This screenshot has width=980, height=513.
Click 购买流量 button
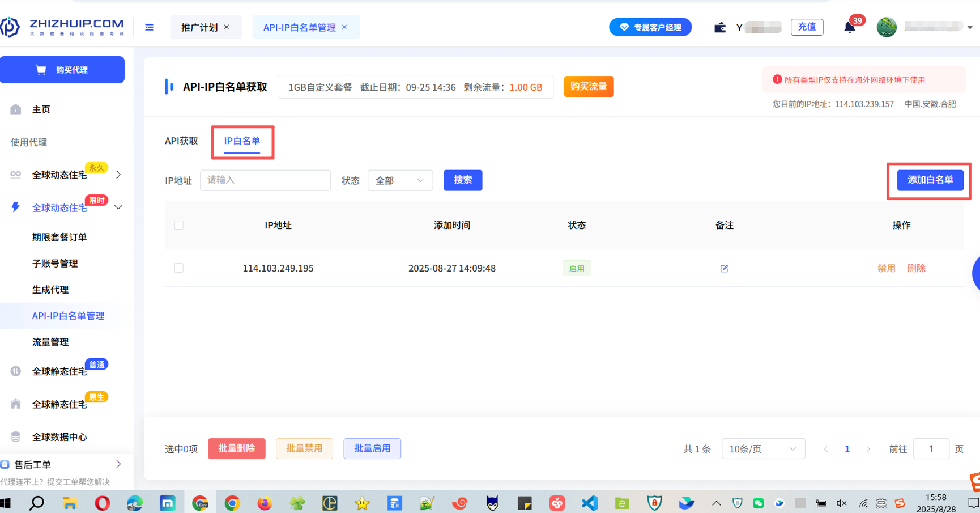click(589, 87)
